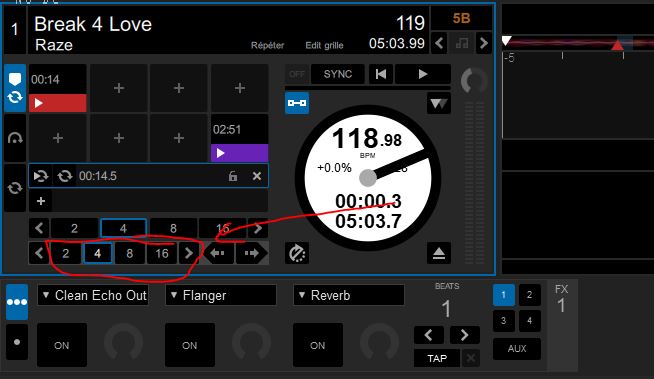Click the TAP tempo button
This screenshot has height=379, width=654.
point(437,359)
